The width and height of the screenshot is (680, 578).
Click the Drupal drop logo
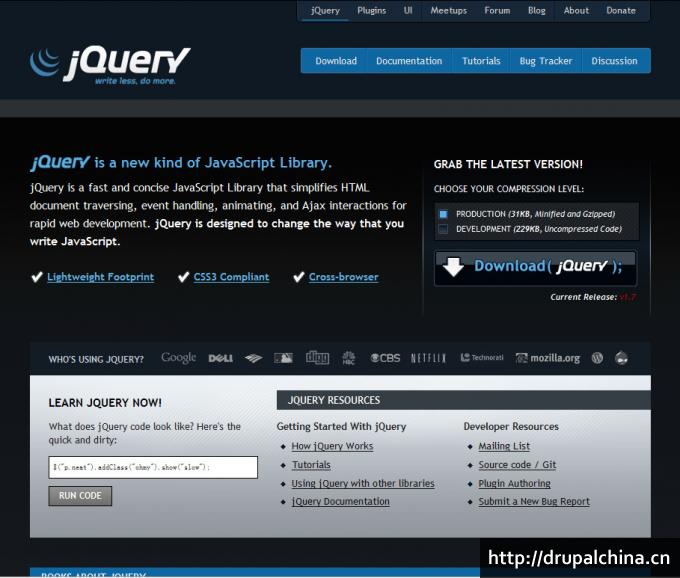point(621,358)
